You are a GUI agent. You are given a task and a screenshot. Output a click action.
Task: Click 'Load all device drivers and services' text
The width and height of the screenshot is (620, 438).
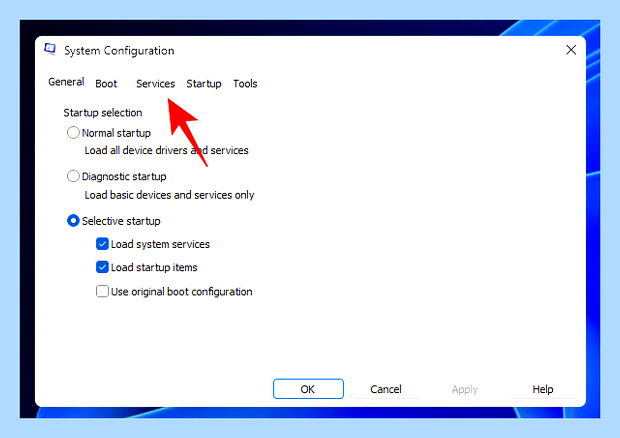pyautogui.click(x=166, y=150)
